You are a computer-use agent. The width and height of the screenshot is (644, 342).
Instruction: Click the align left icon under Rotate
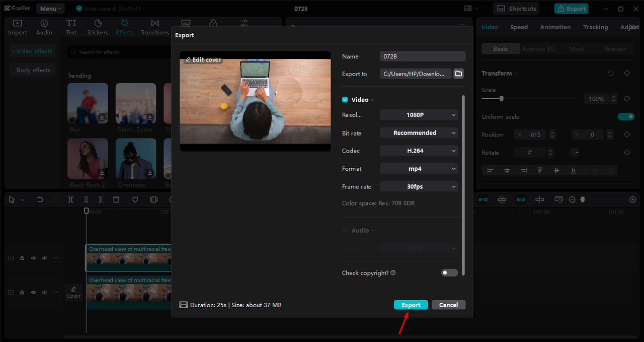pyautogui.click(x=491, y=171)
